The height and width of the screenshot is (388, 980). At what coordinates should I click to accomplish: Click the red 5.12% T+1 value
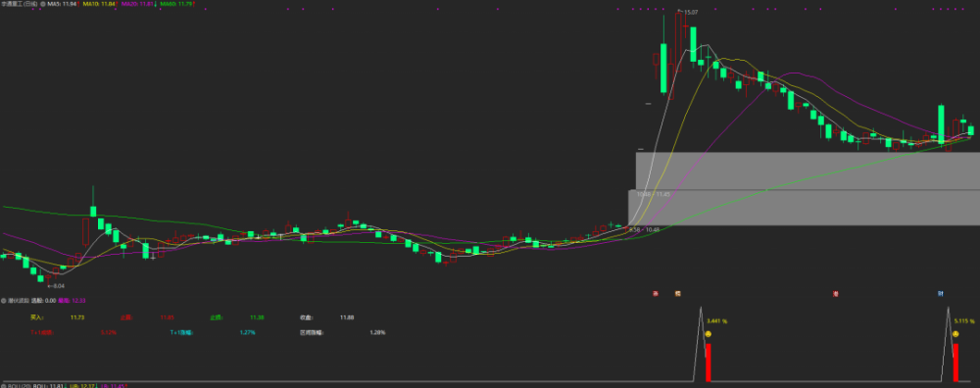109,332
